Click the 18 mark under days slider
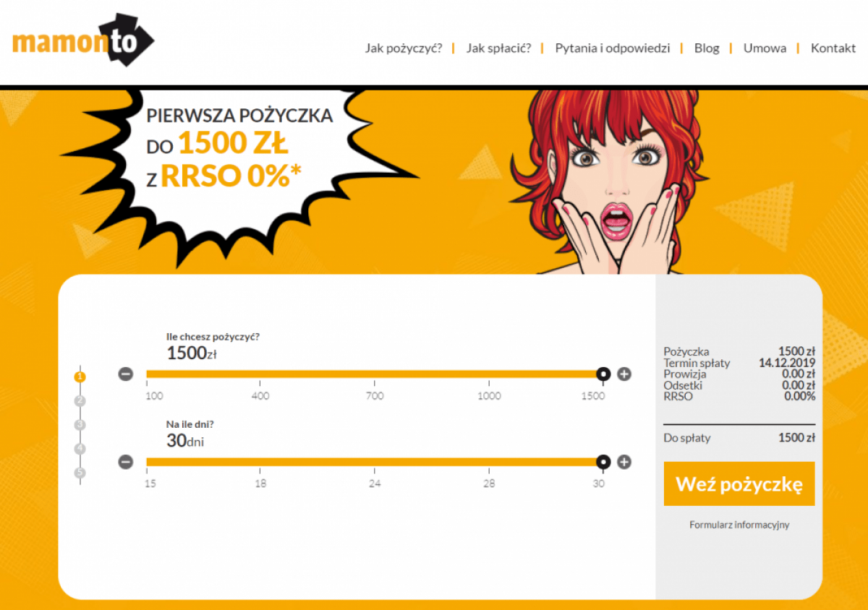 (x=260, y=484)
